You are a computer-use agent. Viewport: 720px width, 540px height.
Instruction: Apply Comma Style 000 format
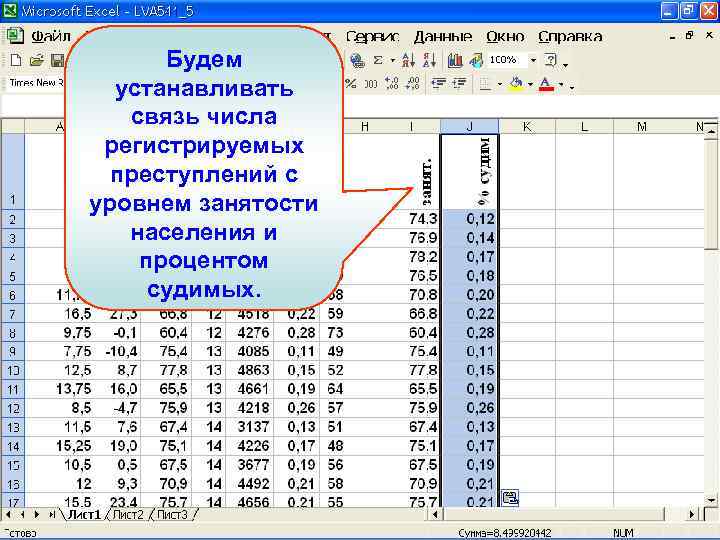coord(371,84)
